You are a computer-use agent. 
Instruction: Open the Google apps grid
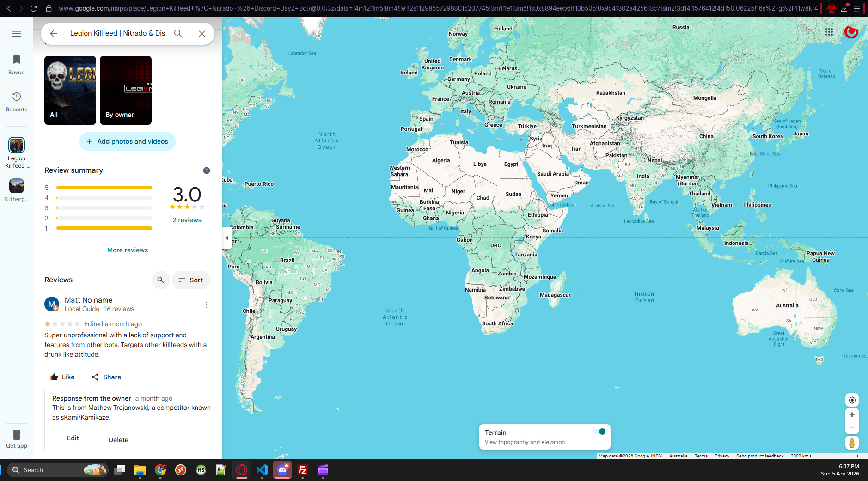point(829,32)
